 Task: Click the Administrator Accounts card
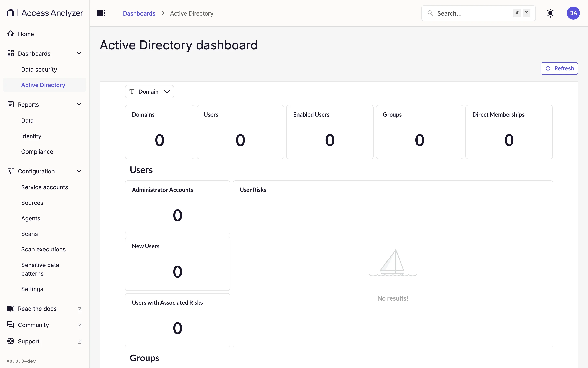[x=177, y=207]
